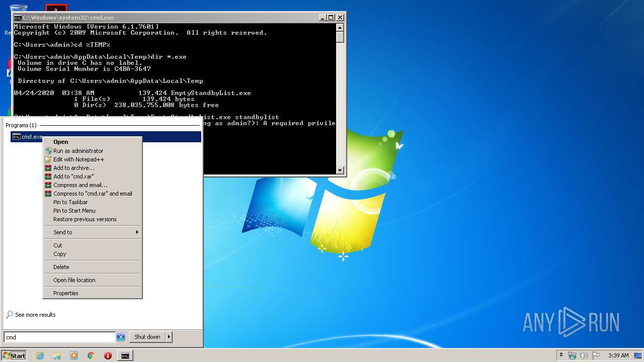Click the cmd window scrollbar thumb
Viewport: 644px width, 362px height.
point(340,37)
